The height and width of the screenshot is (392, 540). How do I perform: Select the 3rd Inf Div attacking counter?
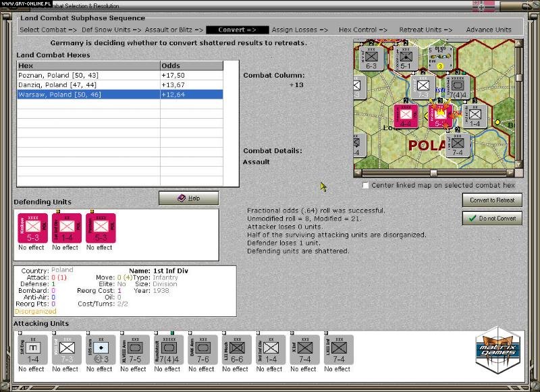(269, 349)
